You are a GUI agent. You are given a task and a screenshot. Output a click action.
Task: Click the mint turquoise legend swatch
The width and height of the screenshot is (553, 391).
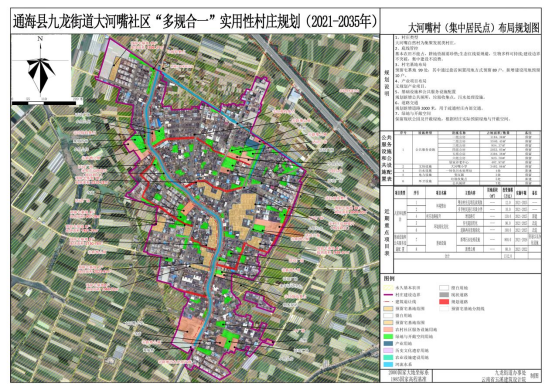(x=388, y=358)
